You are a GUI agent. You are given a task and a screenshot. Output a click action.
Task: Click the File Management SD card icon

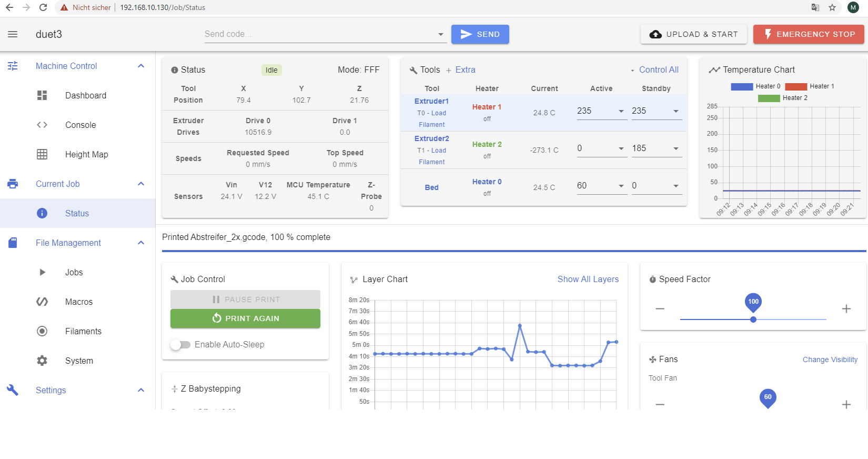[x=13, y=243]
